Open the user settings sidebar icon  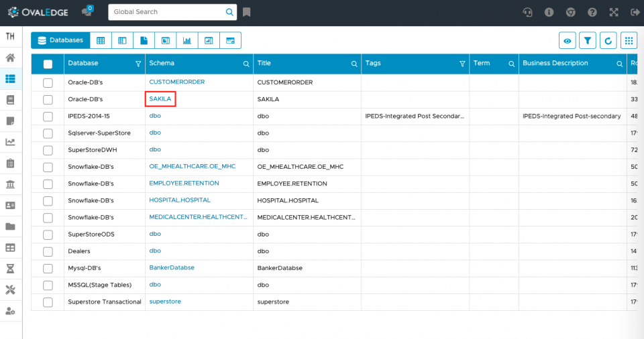pyautogui.click(x=10, y=311)
